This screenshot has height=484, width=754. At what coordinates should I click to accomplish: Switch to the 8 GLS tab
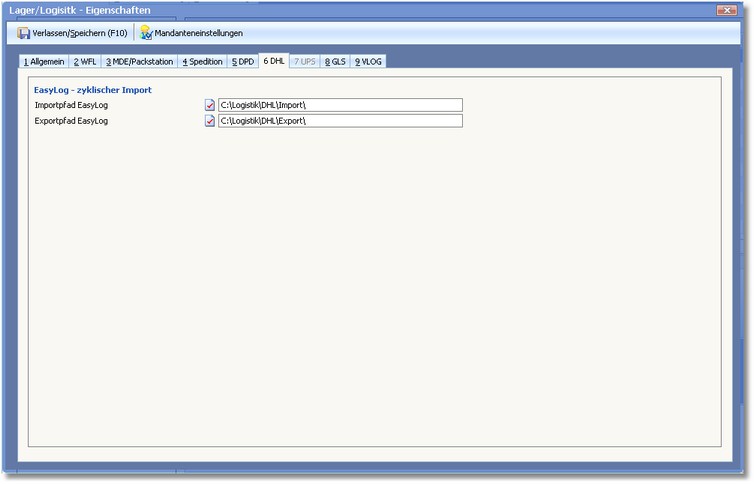tap(335, 61)
